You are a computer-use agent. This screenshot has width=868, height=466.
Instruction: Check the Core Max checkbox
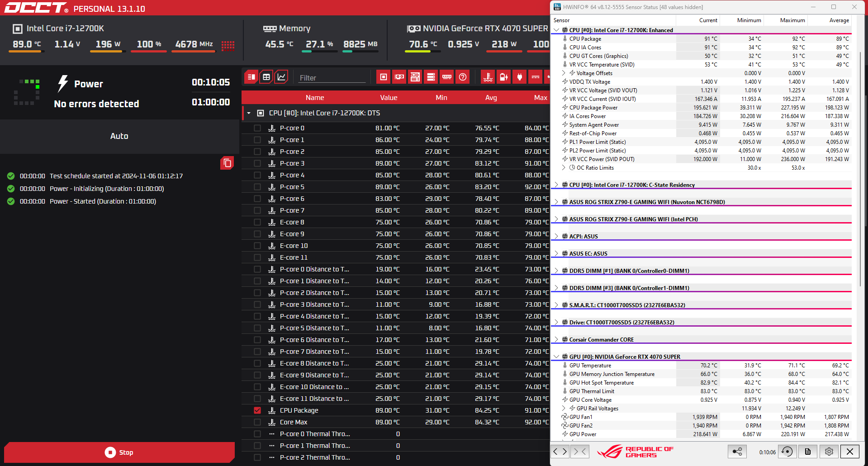257,422
